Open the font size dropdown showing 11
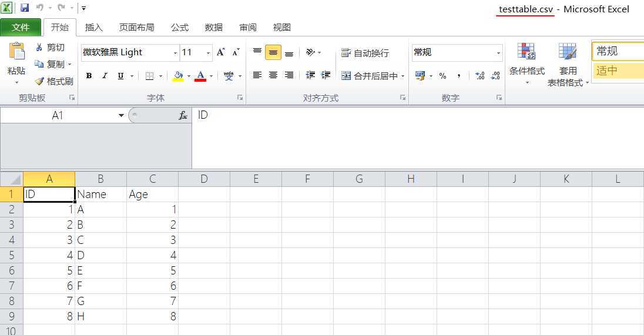Viewport: 644px width, 335px height. 208,53
